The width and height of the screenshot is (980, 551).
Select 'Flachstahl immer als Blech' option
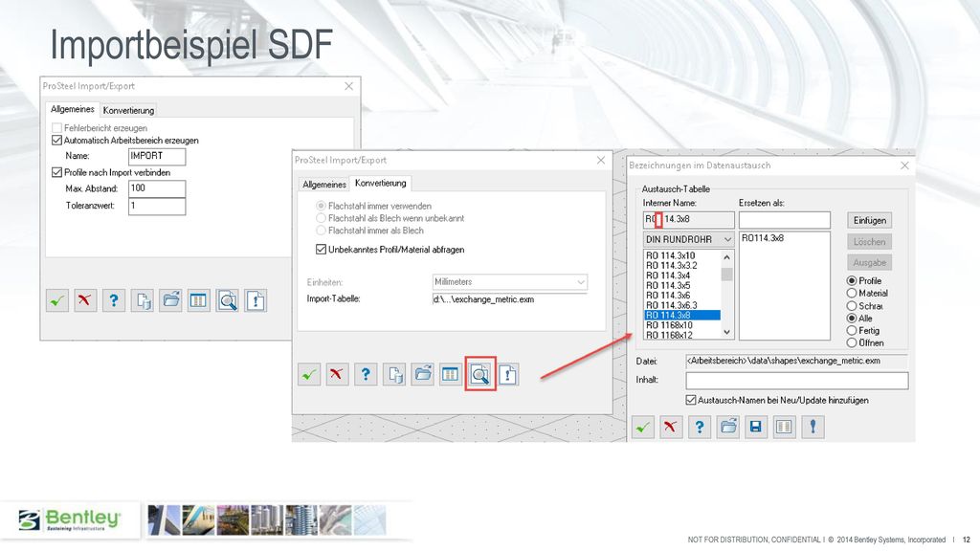(322, 231)
